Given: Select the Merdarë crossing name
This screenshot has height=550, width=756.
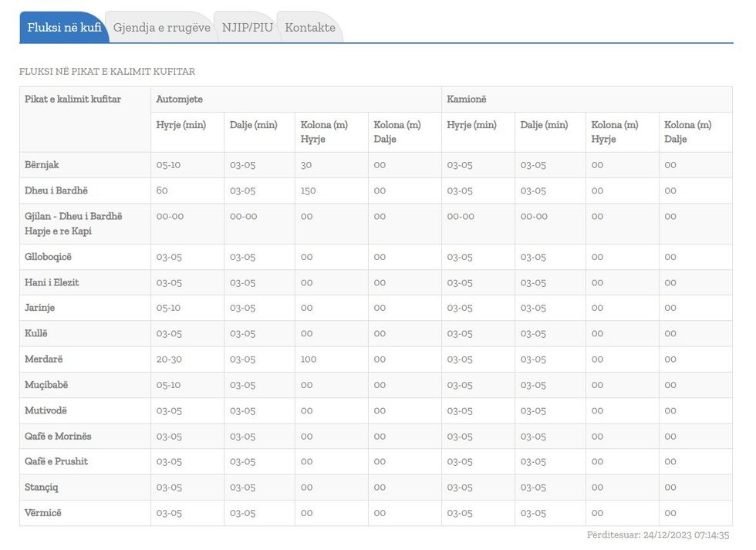Looking at the screenshot, I should [43, 359].
